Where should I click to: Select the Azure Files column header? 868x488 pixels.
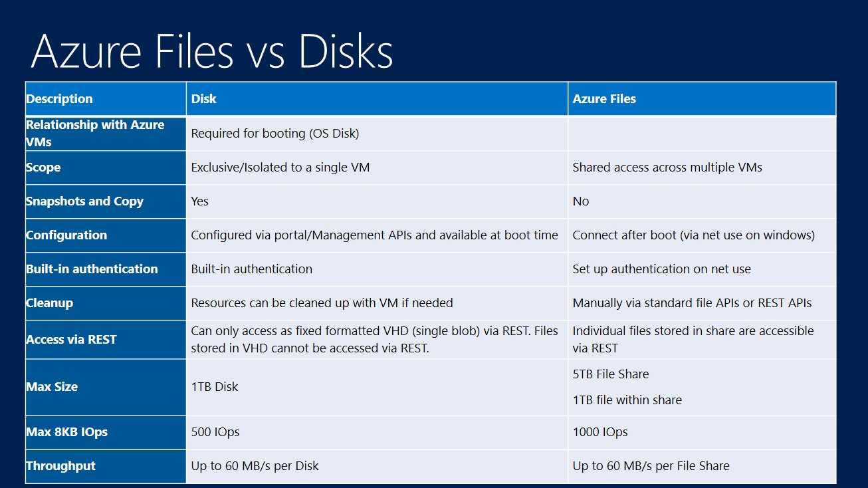pyautogui.click(x=604, y=99)
